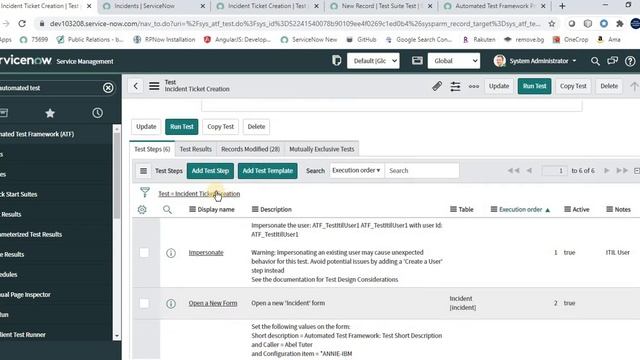
Task: Go to the next page of test steps
Action: (607, 171)
